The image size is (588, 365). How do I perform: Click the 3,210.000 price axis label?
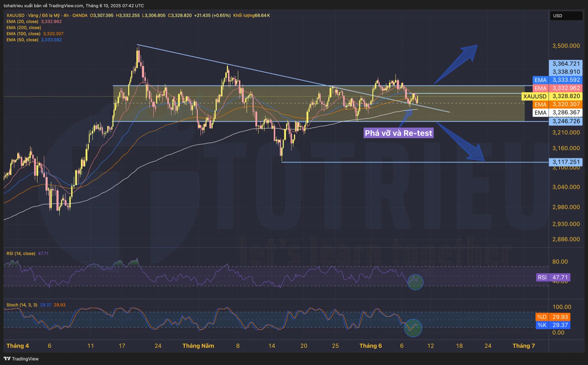pos(566,132)
